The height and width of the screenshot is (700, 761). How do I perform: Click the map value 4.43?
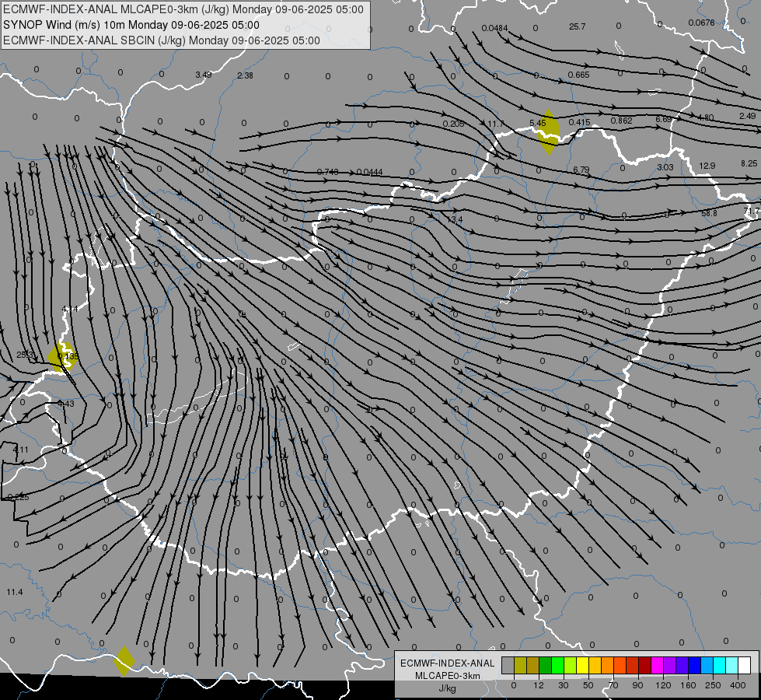(66, 404)
